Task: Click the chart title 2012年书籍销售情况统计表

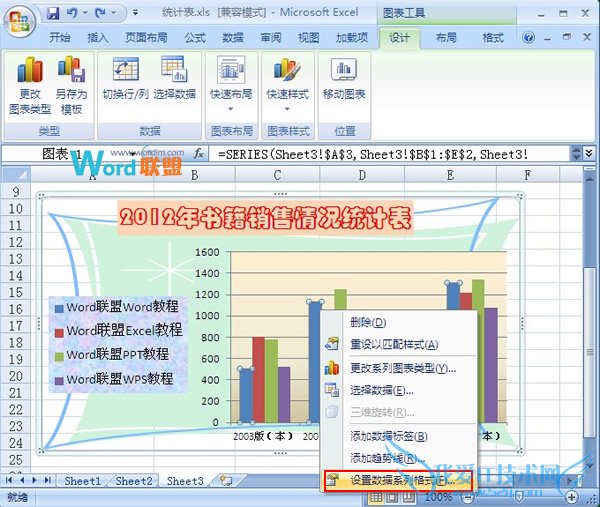Action: click(x=265, y=217)
